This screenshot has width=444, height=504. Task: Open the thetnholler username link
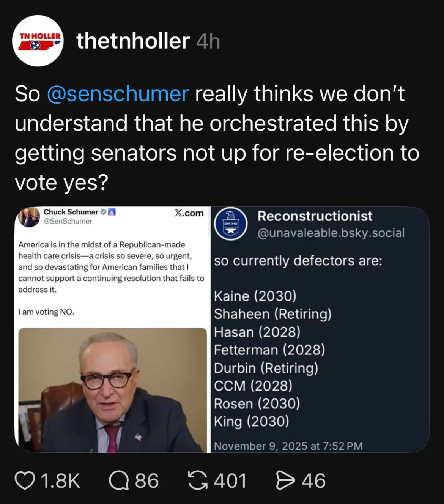(133, 41)
